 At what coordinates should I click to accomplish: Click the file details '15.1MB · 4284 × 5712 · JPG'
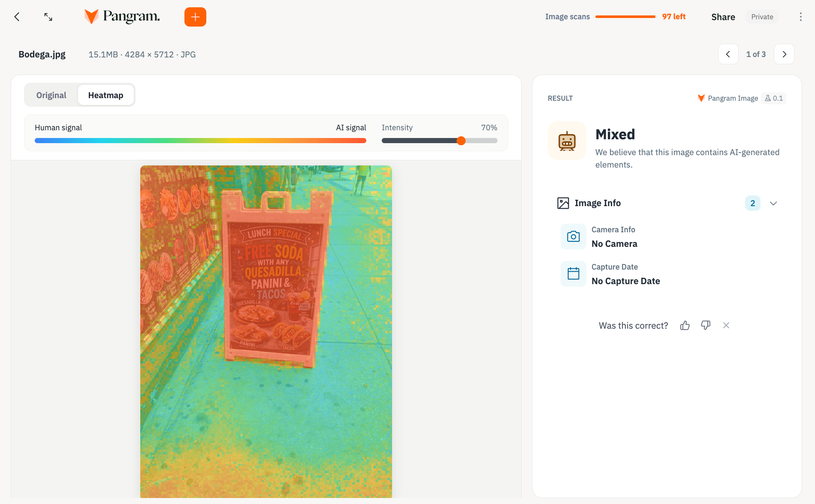coord(142,54)
